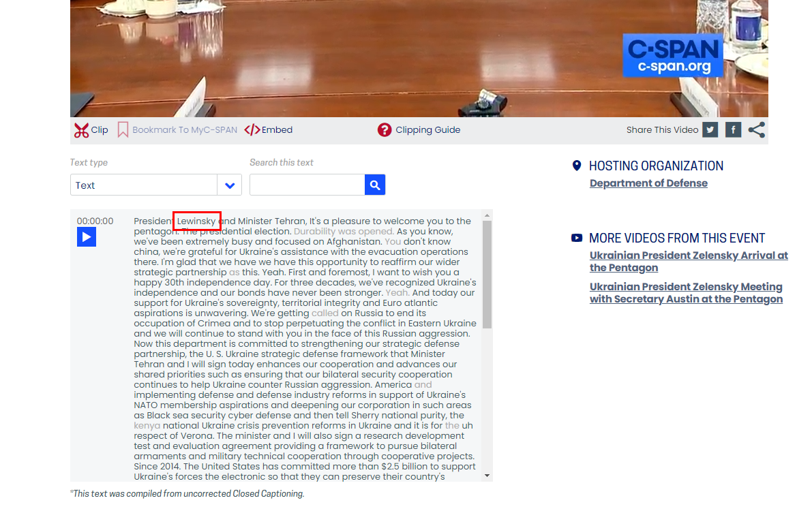The height and width of the screenshot is (526, 812).
Task: Click the Bookmark To MyC-SPAN ribbon icon
Action: [123, 130]
